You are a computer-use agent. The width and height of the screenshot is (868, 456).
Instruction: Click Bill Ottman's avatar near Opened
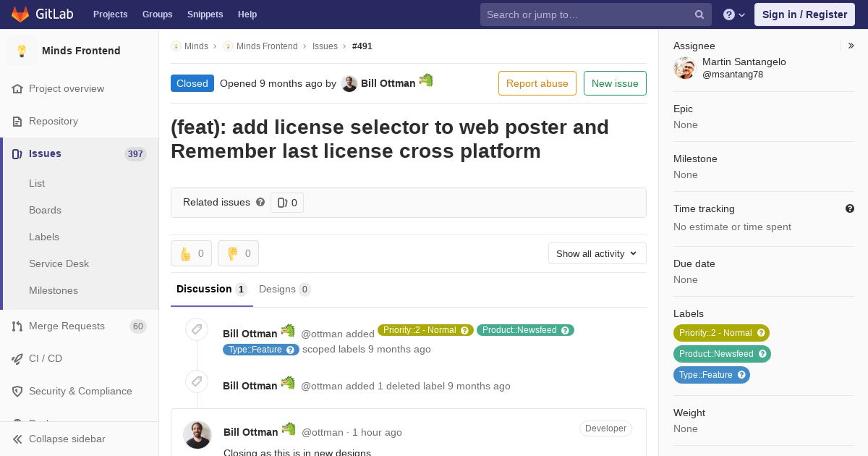pyautogui.click(x=349, y=83)
